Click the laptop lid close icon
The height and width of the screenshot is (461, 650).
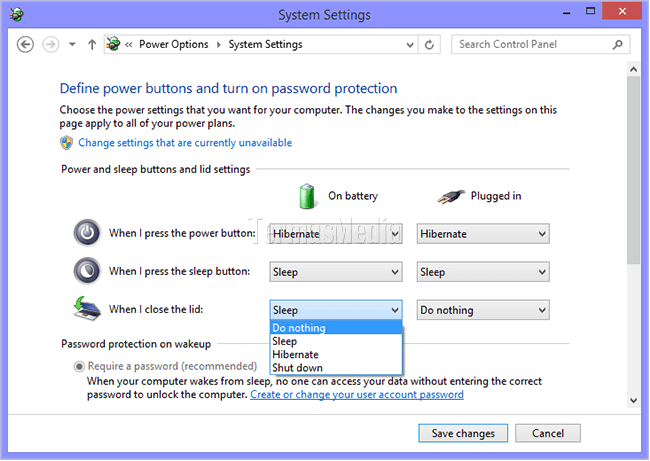click(x=87, y=308)
